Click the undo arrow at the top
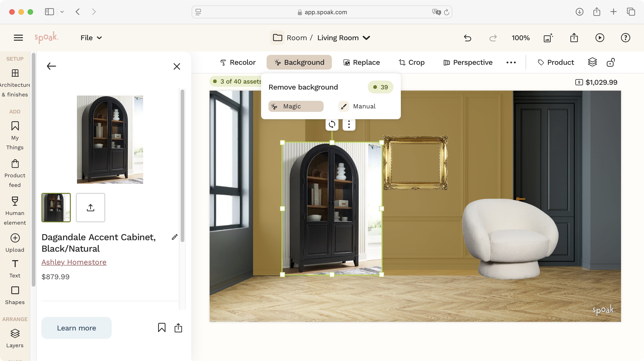Screen dimensions: 644x361 (x=467, y=38)
